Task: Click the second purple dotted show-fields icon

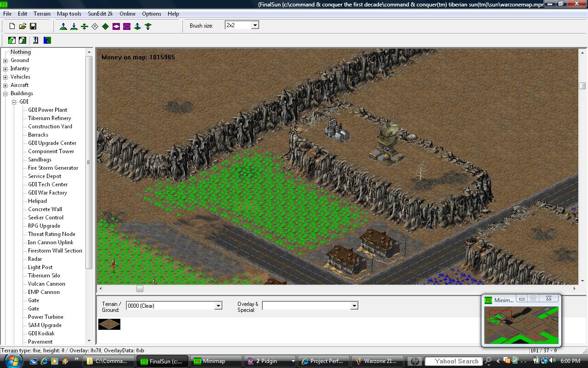Action: [127, 26]
